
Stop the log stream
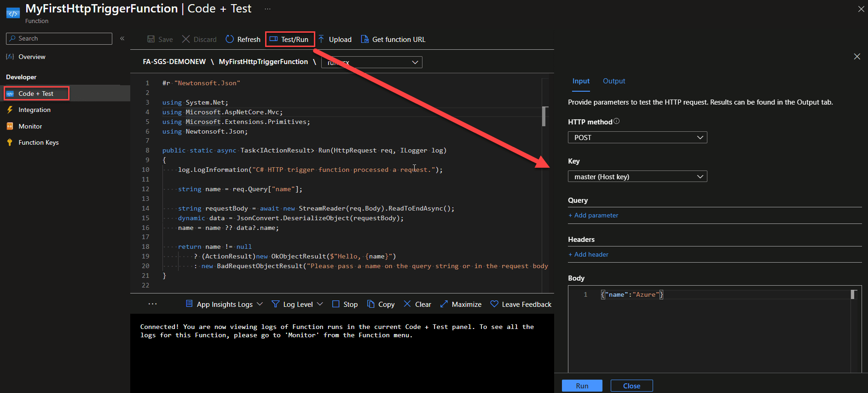click(x=345, y=304)
